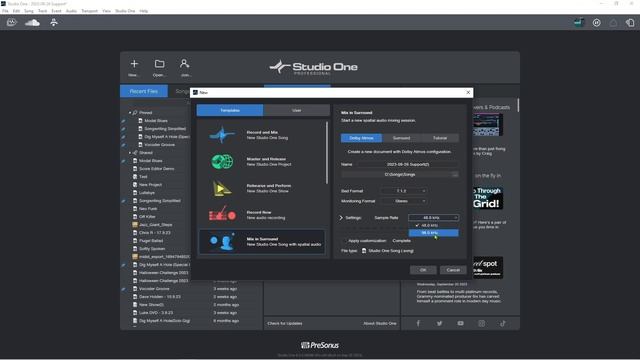Click the rightmost icon of top toolbar
This screenshot has height=360, width=640.
[x=630, y=23]
